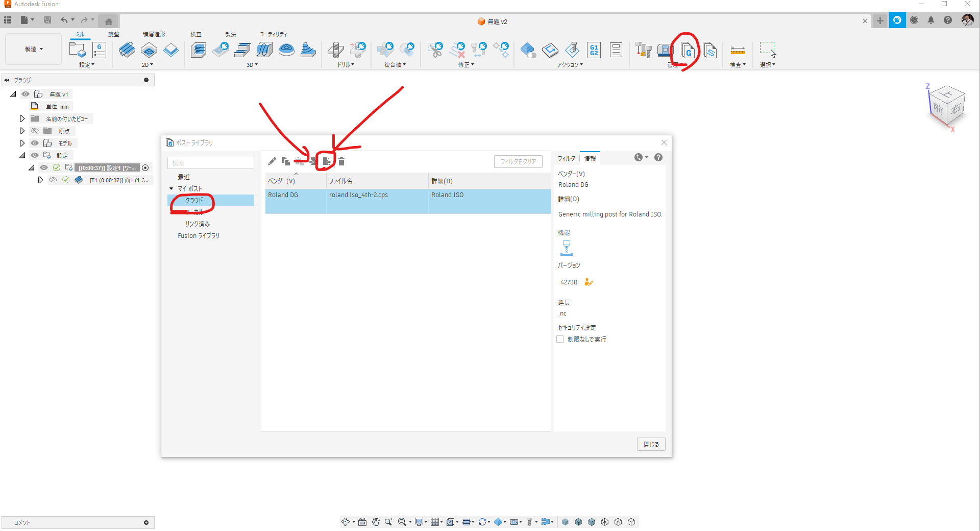Click the New Setup folder icon

[x=77, y=50]
